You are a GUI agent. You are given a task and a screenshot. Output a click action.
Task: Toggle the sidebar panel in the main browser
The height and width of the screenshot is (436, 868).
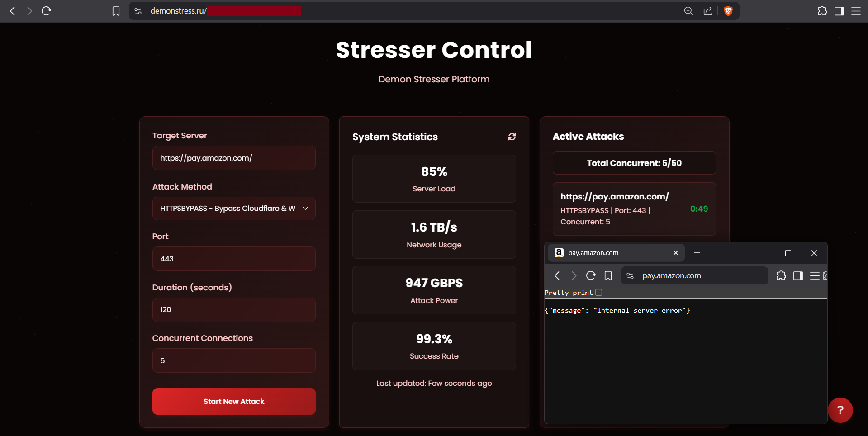coord(839,11)
